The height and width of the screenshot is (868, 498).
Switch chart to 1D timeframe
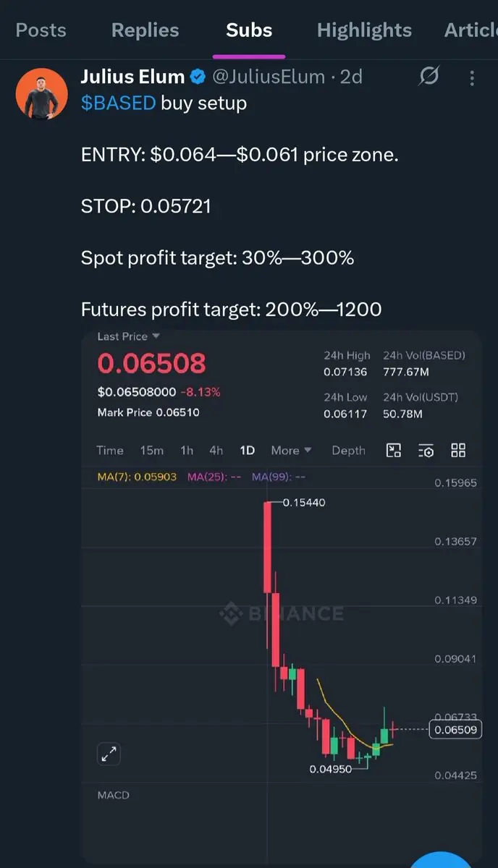(x=247, y=451)
